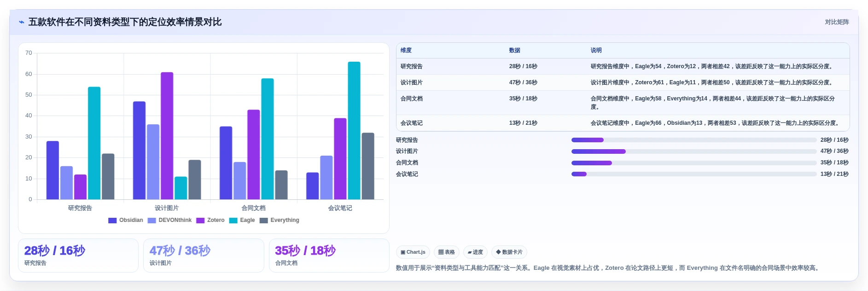Click the Chart.js tag chip
This screenshot has height=291, width=868.
(413, 252)
